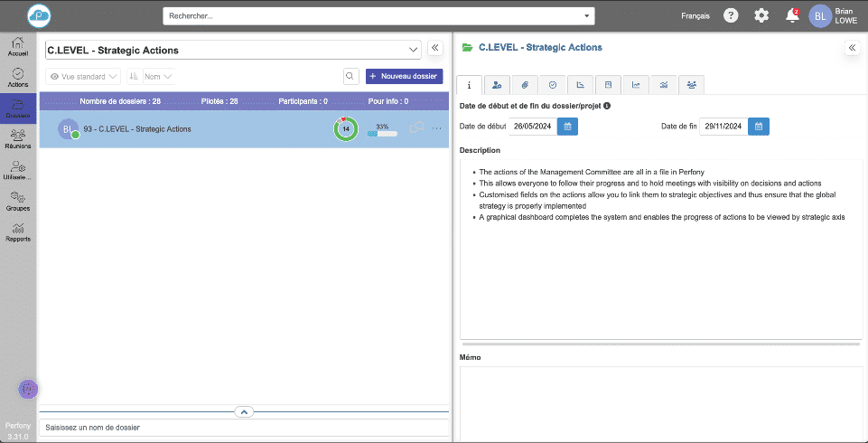Viewport: 868px width, 443px height.
Task: Open the participants group tab
Action: point(691,85)
